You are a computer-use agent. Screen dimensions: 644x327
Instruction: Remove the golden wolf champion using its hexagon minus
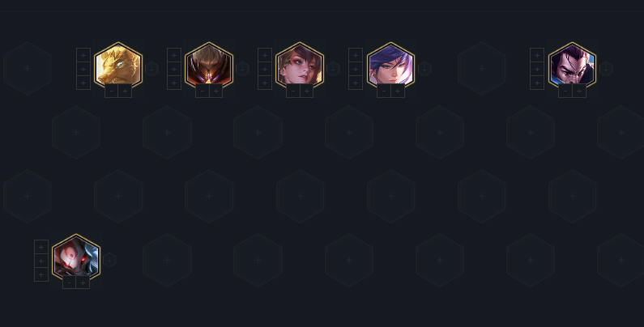(x=151, y=69)
